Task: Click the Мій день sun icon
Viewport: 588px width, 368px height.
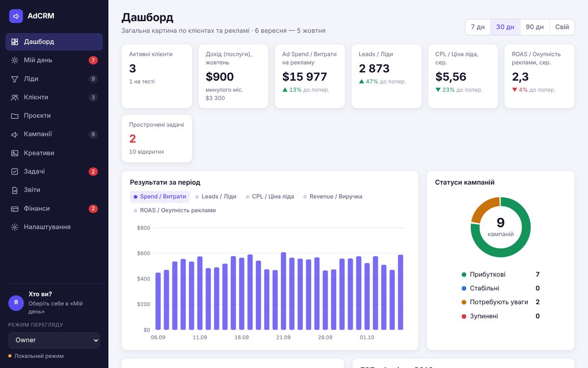Action: (15, 60)
